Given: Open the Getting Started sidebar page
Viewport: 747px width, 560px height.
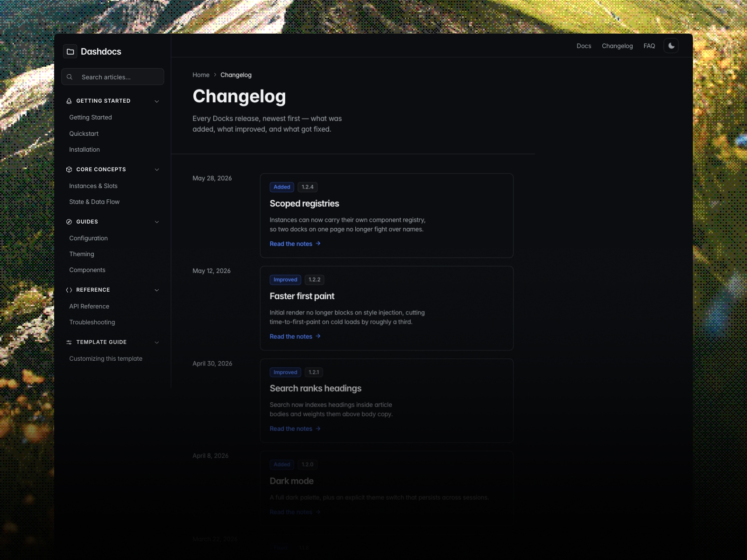Looking at the screenshot, I should tap(91, 117).
